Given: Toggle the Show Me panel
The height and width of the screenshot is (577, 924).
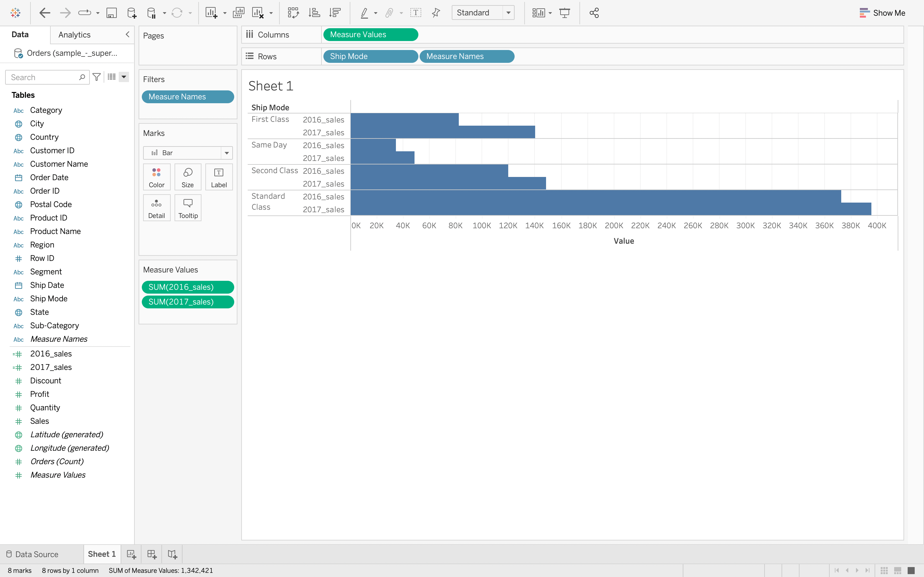Looking at the screenshot, I should point(882,13).
